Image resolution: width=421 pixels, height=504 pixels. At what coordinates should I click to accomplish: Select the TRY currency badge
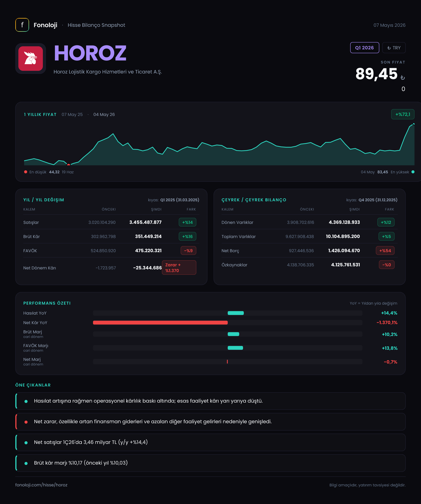394,48
